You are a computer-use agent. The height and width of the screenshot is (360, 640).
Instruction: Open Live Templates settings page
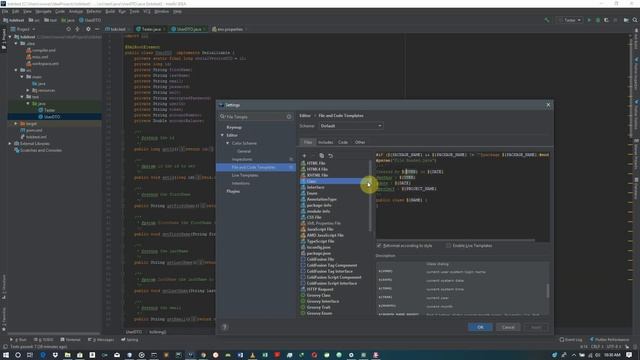point(245,175)
